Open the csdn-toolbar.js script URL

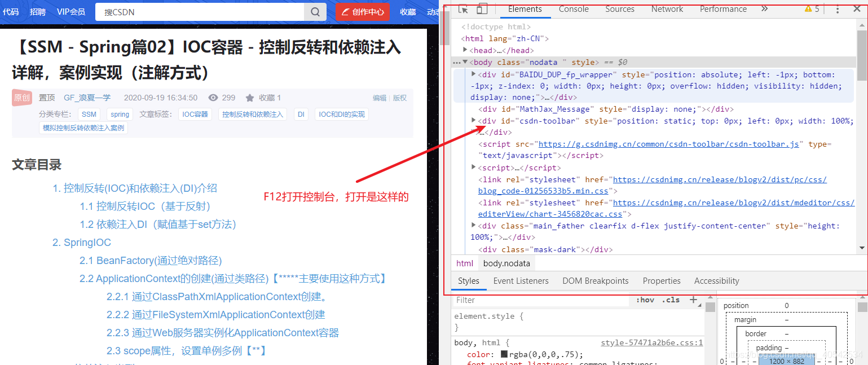coord(669,144)
